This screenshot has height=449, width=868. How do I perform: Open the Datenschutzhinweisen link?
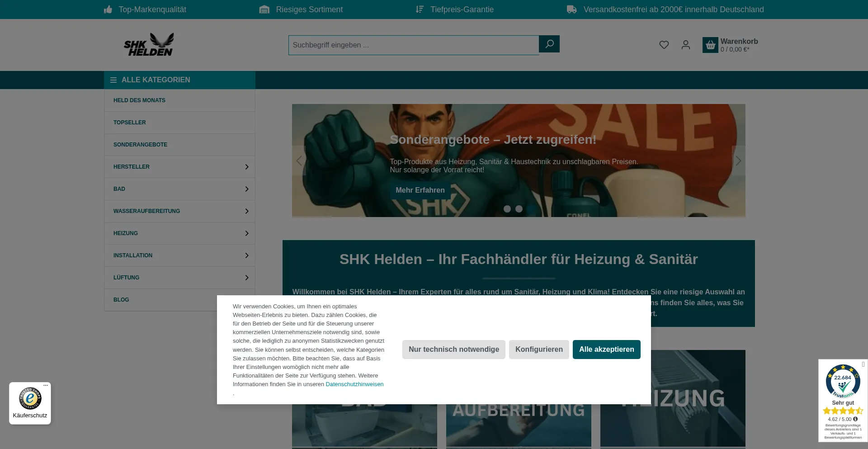coord(354,384)
